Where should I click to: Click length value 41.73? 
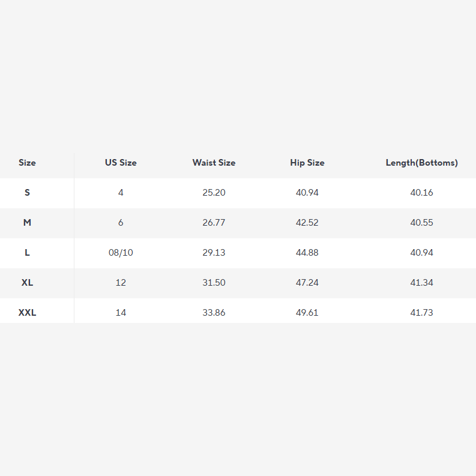coord(421,313)
